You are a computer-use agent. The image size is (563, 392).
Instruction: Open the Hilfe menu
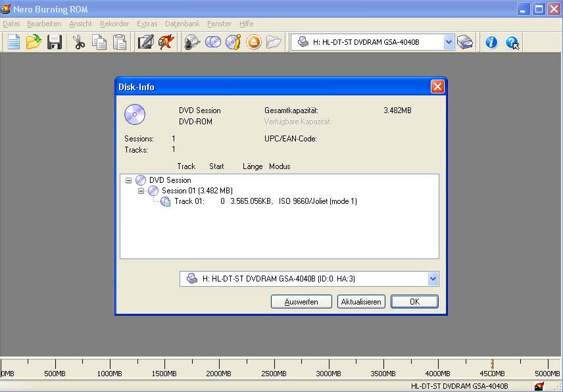[246, 24]
